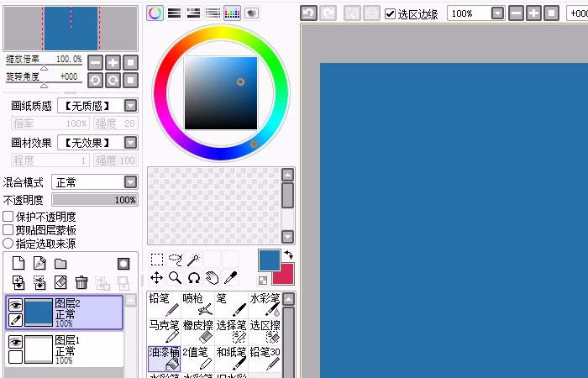Select the lasso selection tool
Screen dimensions: 588x378
click(x=175, y=260)
